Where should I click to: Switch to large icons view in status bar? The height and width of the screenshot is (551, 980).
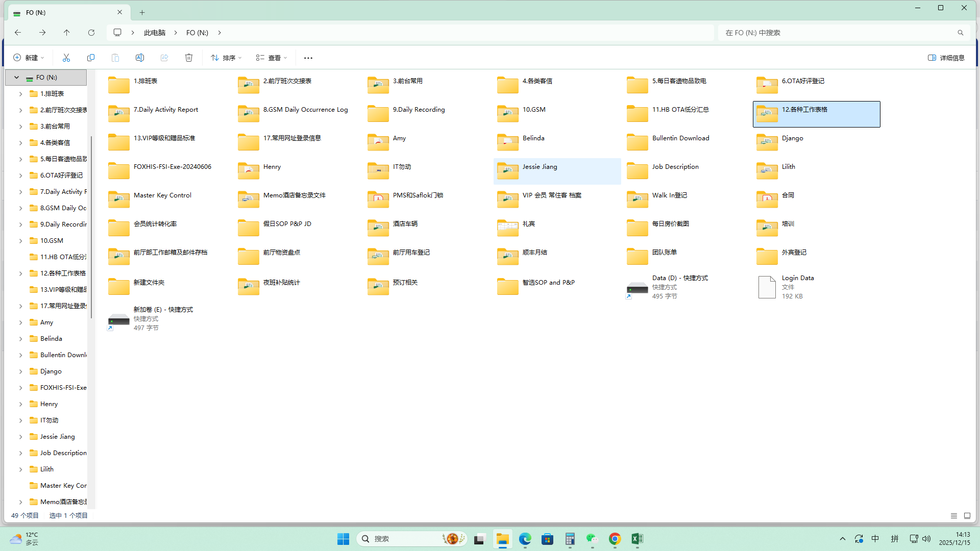(967, 516)
